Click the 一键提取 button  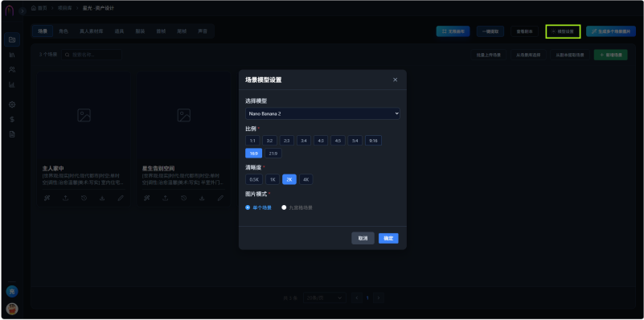[490, 31]
